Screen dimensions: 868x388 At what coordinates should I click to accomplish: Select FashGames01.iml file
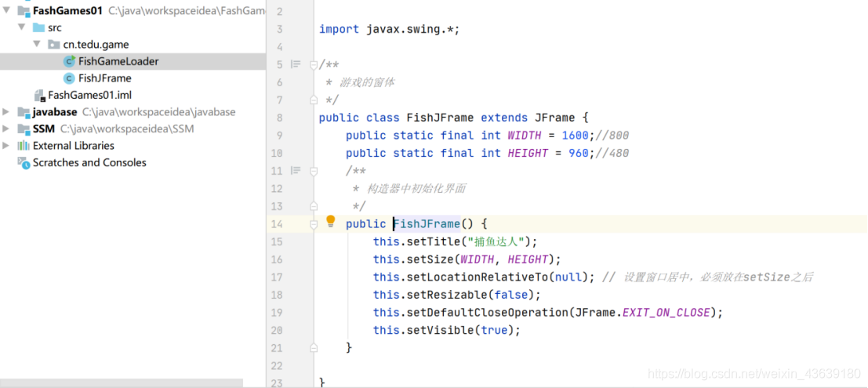point(89,95)
